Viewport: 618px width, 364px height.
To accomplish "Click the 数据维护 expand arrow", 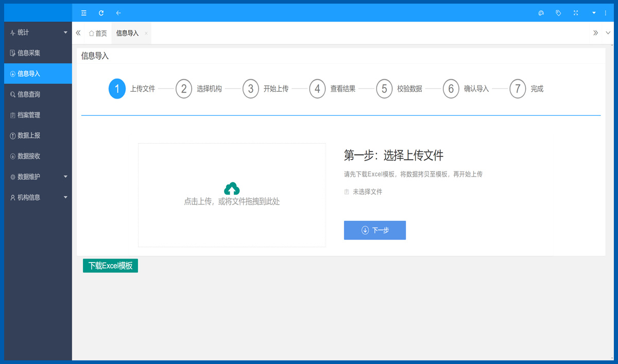I will [65, 177].
